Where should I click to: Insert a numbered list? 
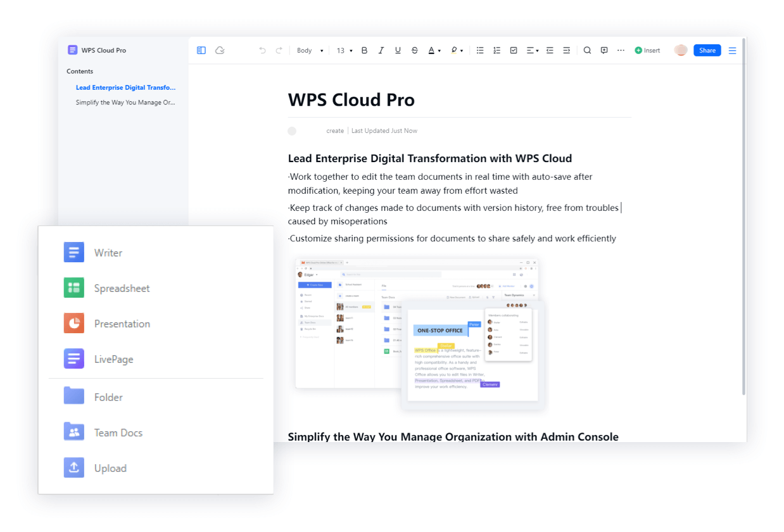(x=497, y=51)
